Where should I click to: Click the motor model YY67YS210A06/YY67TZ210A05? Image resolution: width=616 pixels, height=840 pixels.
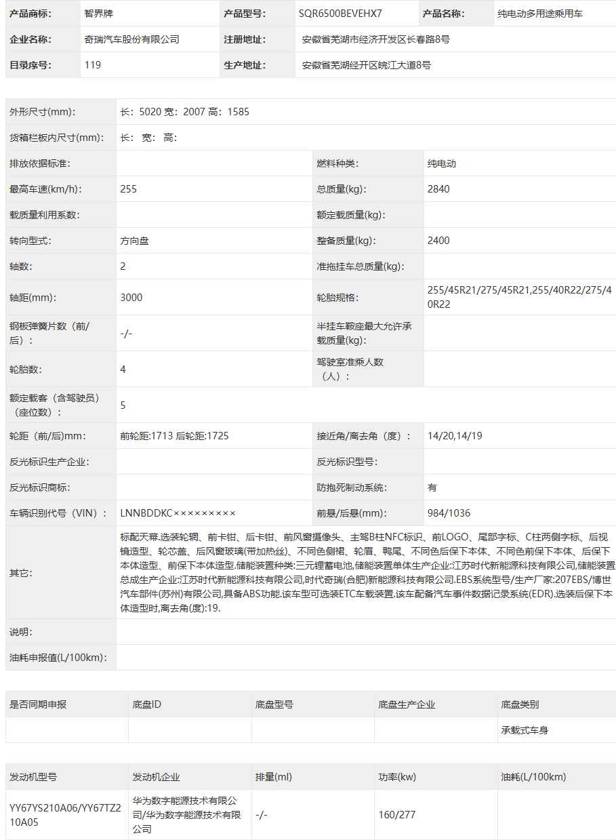pyautogui.click(x=66, y=814)
